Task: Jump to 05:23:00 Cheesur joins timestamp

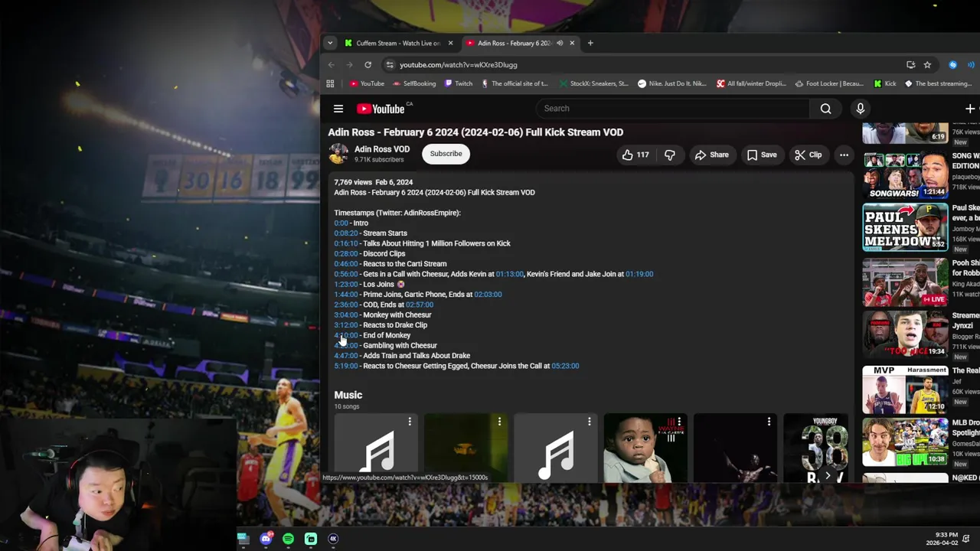Action: pos(565,366)
